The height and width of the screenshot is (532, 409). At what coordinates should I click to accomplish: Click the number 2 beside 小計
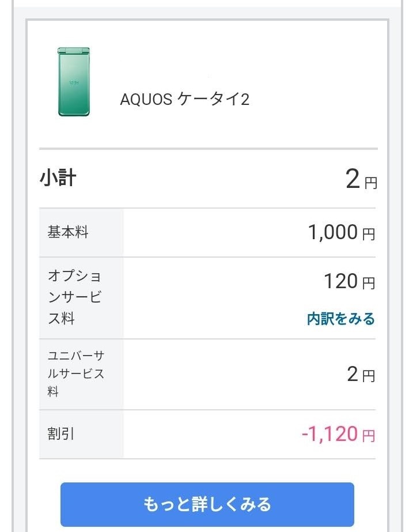point(353,180)
